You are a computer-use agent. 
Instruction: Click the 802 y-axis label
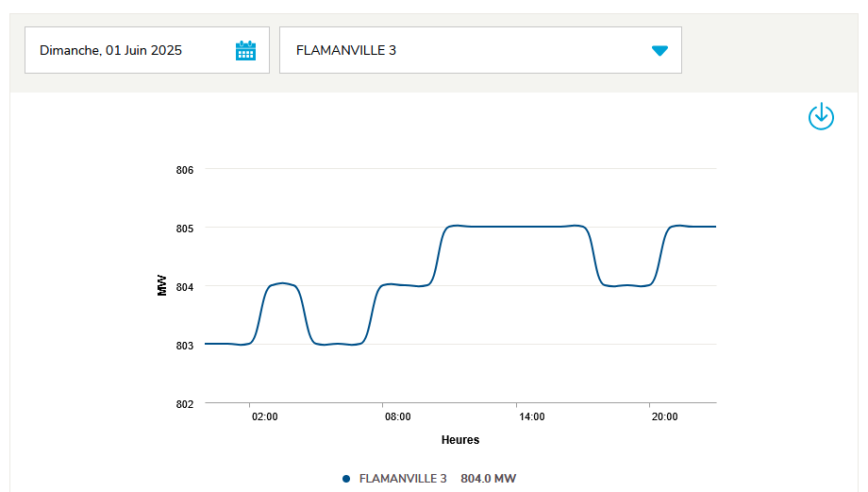click(x=184, y=404)
